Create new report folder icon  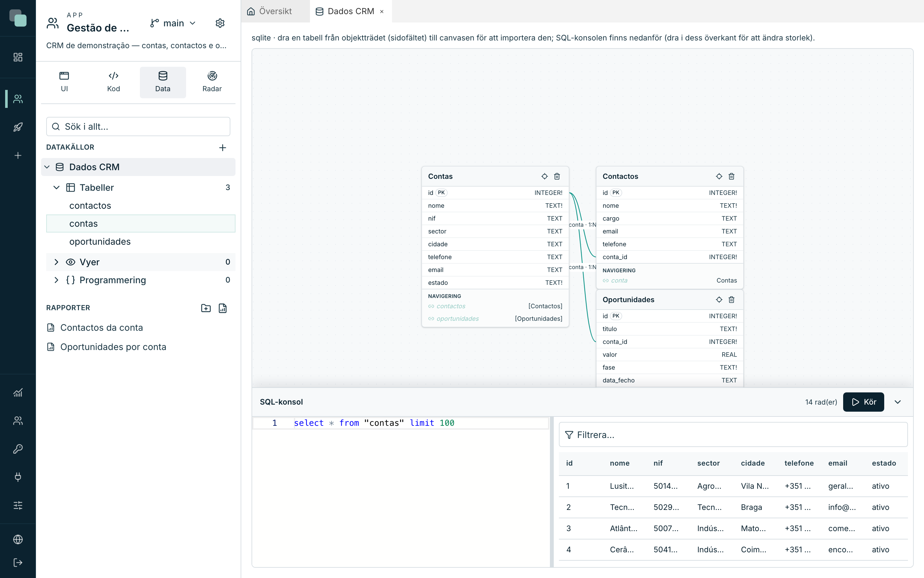[206, 308]
